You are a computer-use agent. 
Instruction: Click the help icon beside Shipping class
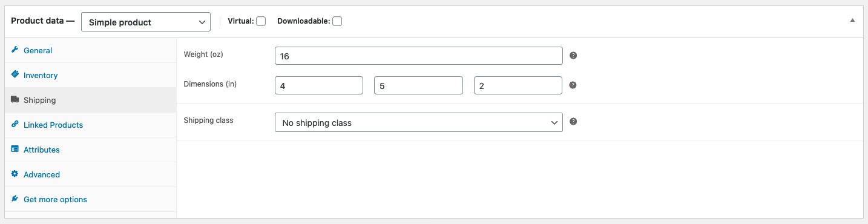point(573,121)
